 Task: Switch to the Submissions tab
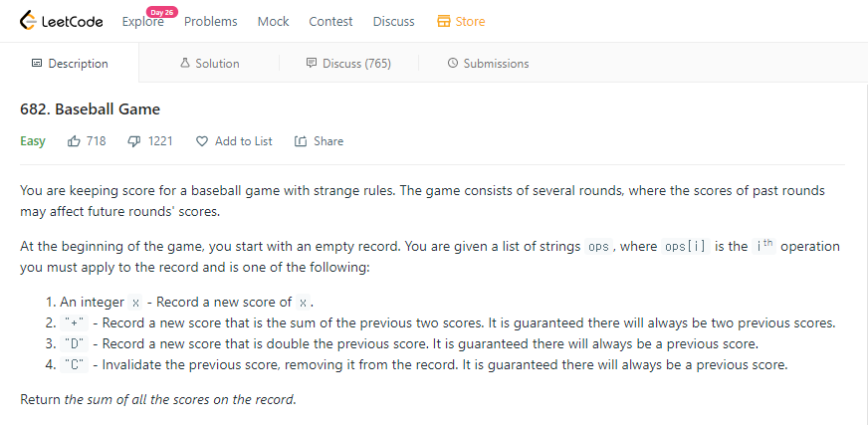point(496,64)
